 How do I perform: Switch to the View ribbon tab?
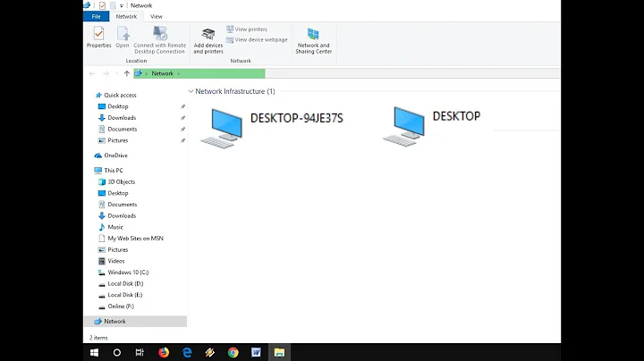coord(157,16)
